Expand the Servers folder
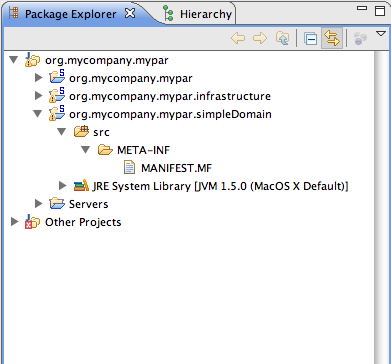Image resolution: width=391 pixels, height=364 pixels. [39, 204]
